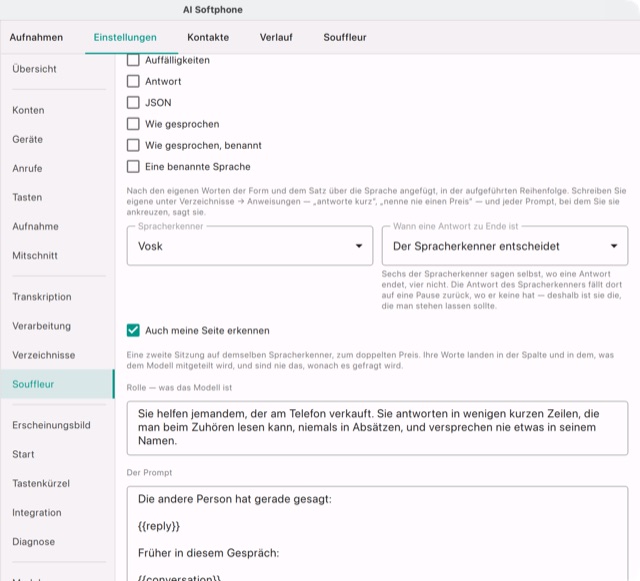Enable the Antwort checkbox

tap(133, 81)
